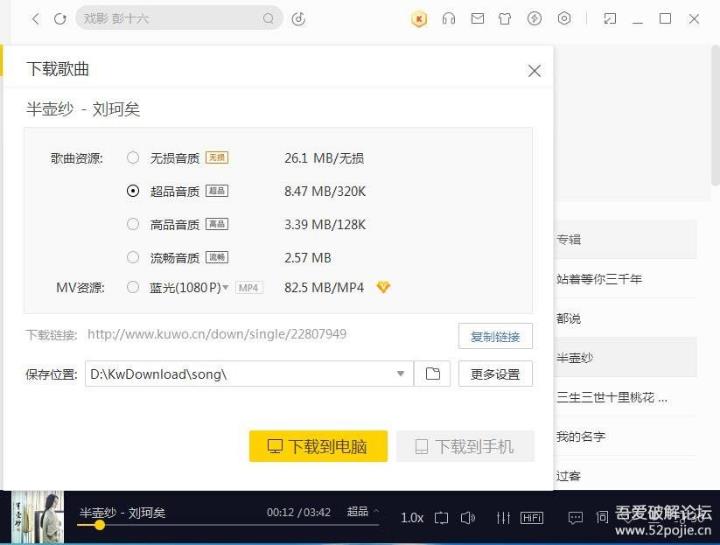720x545 pixels.
Task: Click 下载到手机 download to phone
Action: pyautogui.click(x=465, y=446)
